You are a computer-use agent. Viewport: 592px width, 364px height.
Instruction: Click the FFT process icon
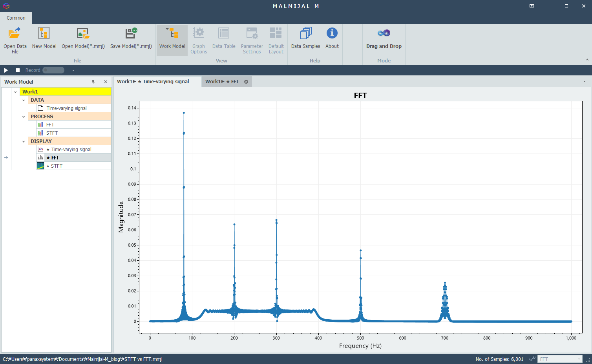point(40,125)
